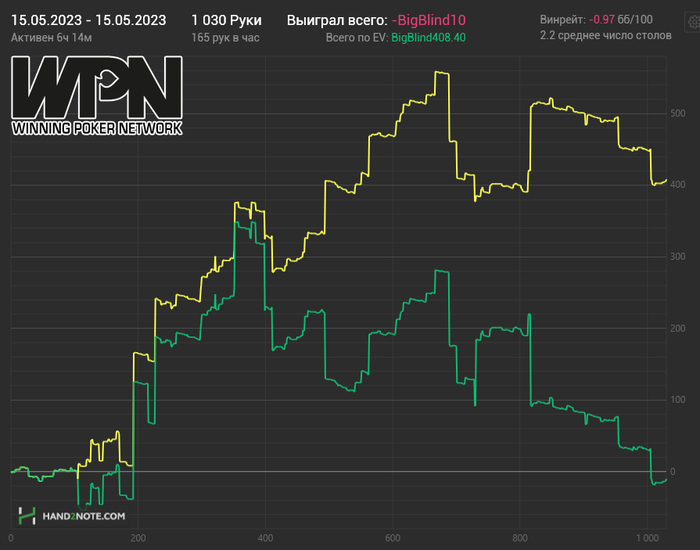Screen dimensions: 700x550
Task: Open graph settings gear icon
Action: tap(693, 21)
